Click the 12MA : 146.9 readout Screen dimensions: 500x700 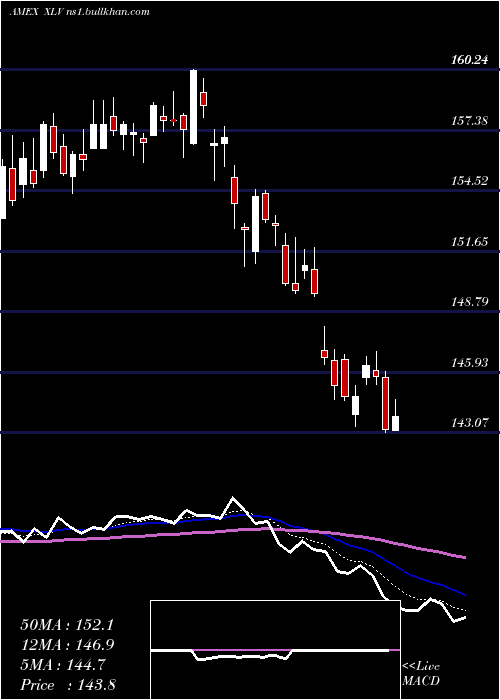(67, 645)
